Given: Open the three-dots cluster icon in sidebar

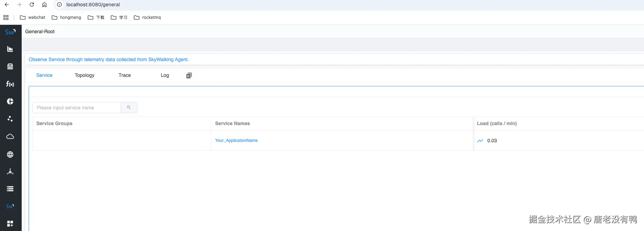Looking at the screenshot, I should coord(10,119).
